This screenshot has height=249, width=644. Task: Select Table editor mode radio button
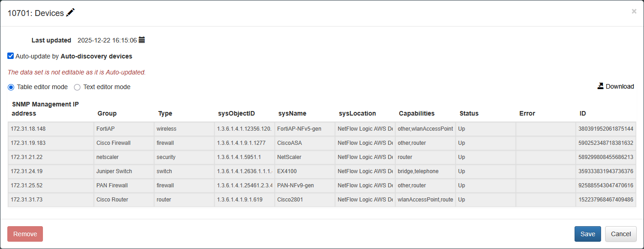coord(11,87)
